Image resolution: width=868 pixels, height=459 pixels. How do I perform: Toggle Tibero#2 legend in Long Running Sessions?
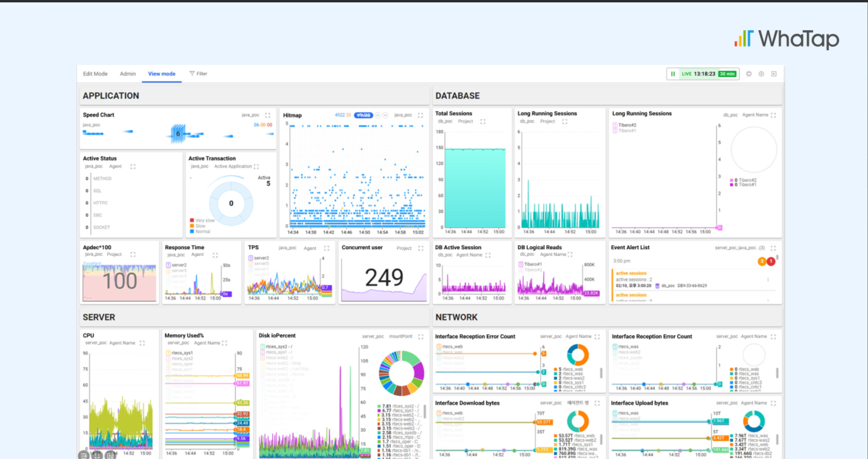pyautogui.click(x=624, y=125)
